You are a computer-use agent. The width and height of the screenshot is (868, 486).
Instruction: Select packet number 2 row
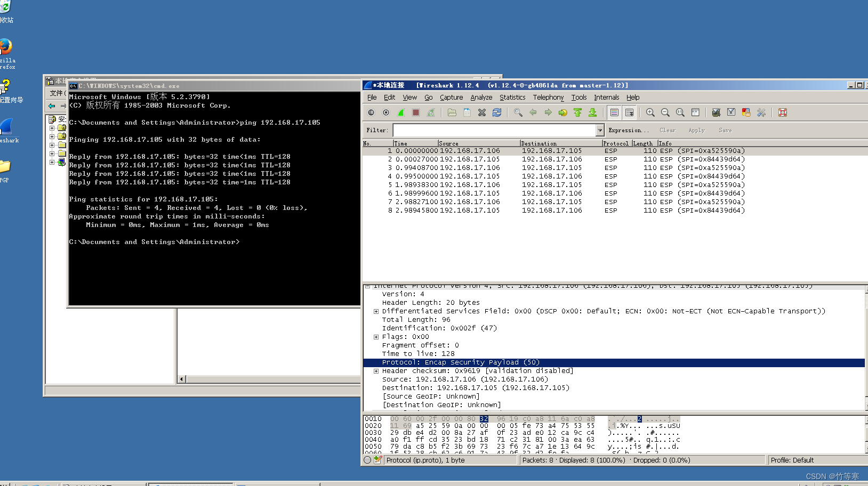coord(615,159)
